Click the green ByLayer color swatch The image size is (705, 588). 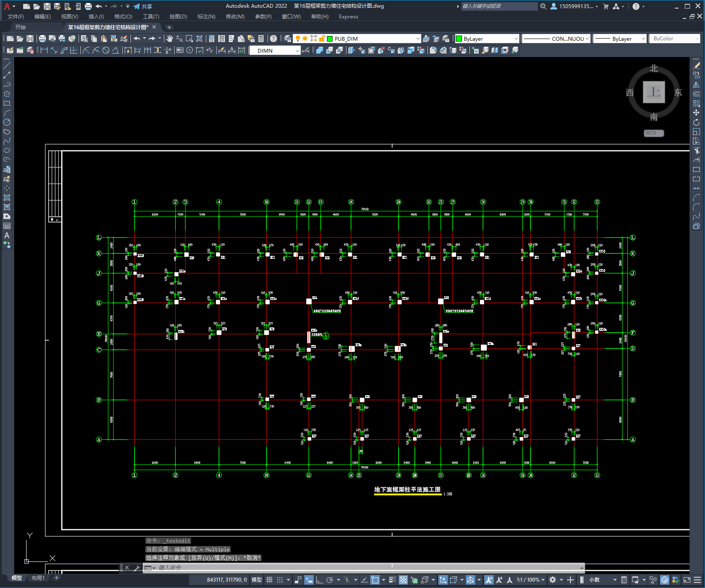pyautogui.click(x=459, y=39)
